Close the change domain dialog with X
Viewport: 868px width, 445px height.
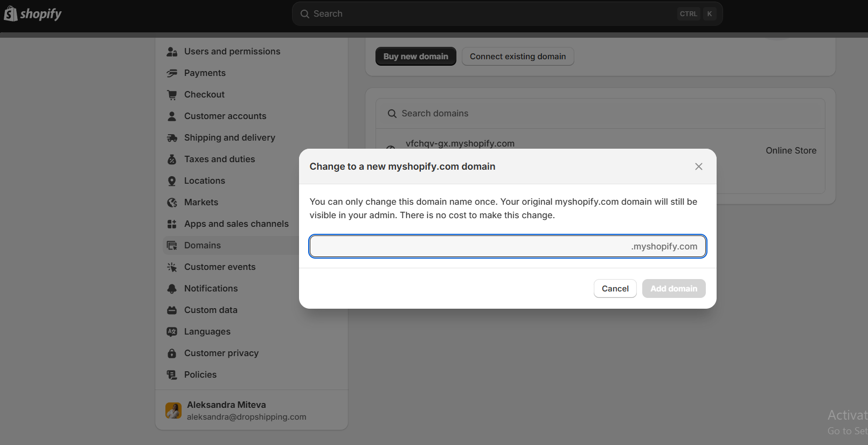699,166
